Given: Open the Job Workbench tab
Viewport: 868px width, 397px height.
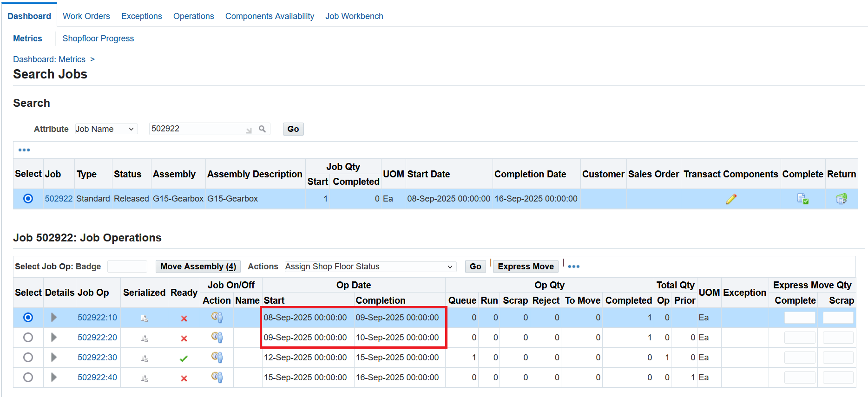Looking at the screenshot, I should pyautogui.click(x=354, y=16).
